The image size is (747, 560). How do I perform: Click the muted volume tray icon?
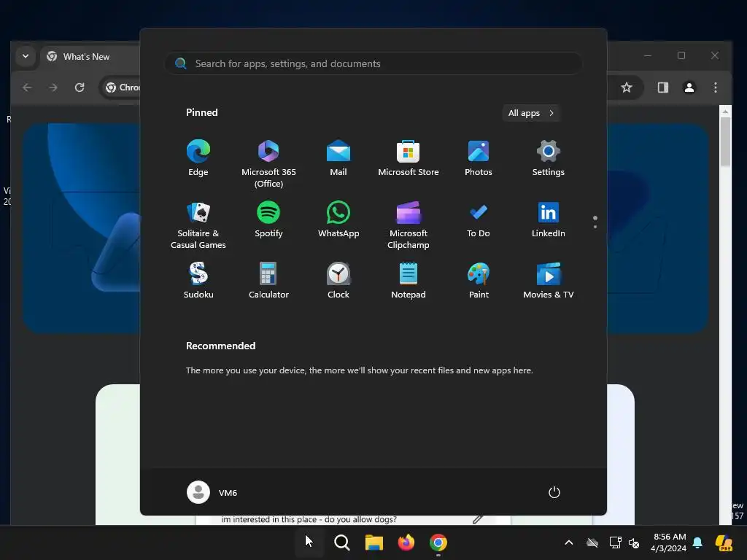(634, 542)
